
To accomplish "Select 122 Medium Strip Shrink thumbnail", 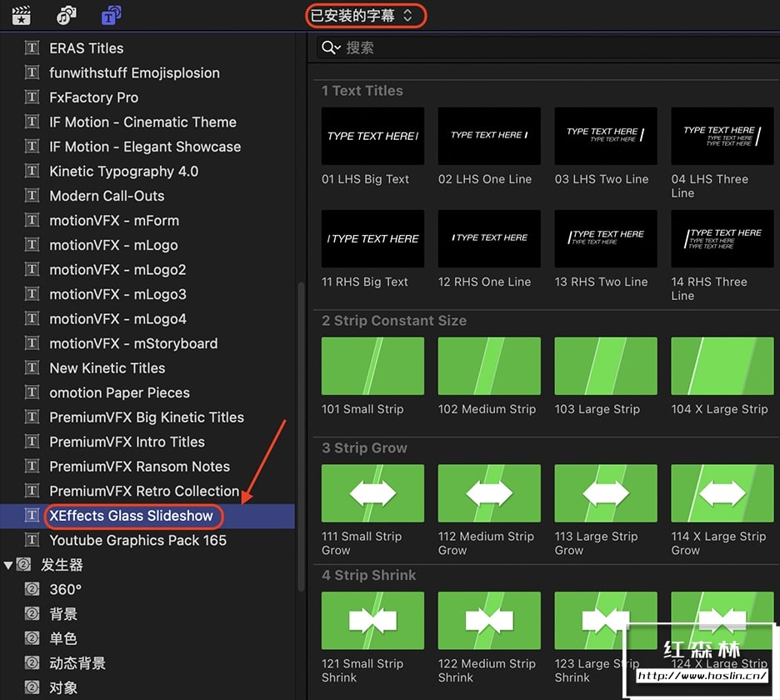I will (x=489, y=620).
